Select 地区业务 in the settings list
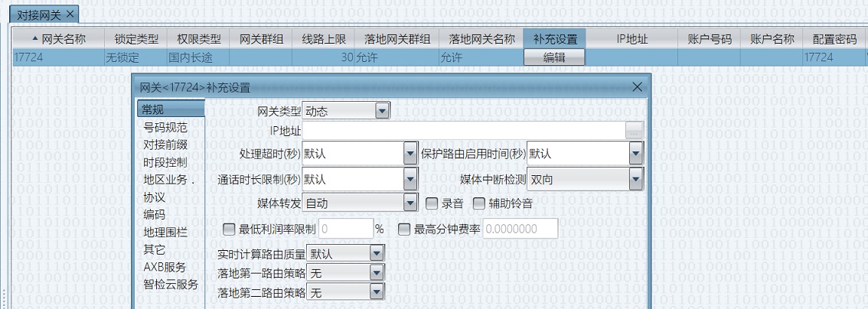Screen dimensions: 868x309 169,180
